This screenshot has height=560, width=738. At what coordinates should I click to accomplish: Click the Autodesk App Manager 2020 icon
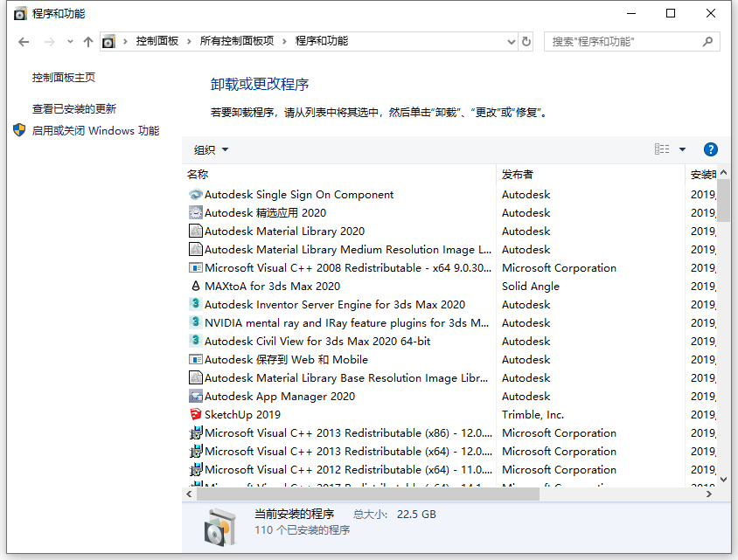tap(195, 396)
